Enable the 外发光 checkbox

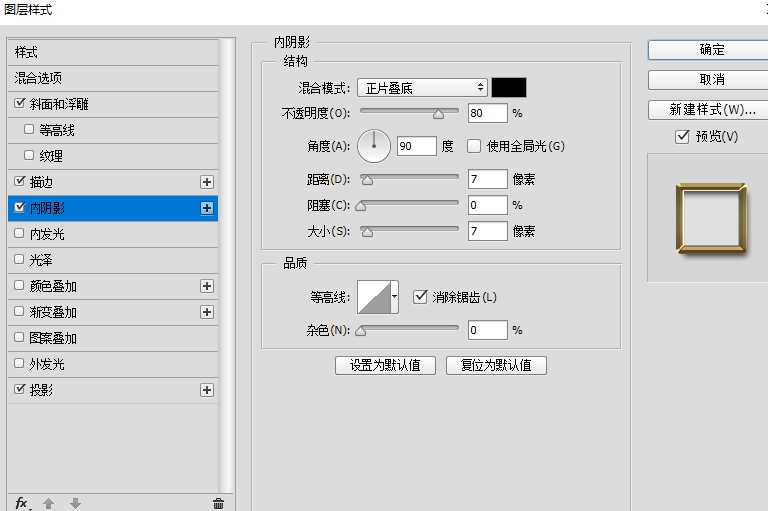coord(19,363)
